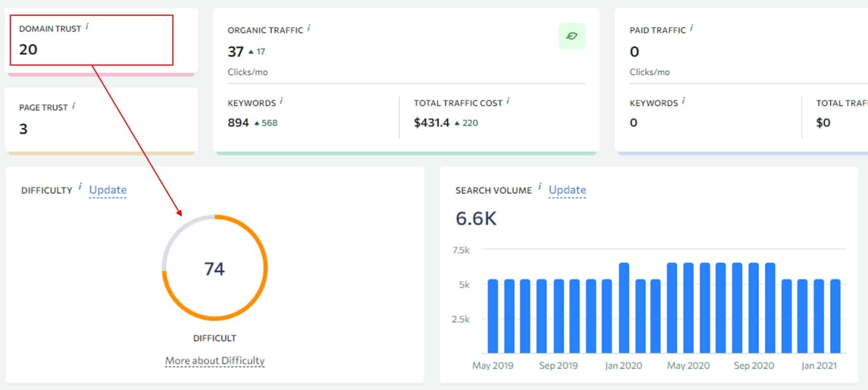Click the keywords increase 568 indicator

(x=266, y=123)
